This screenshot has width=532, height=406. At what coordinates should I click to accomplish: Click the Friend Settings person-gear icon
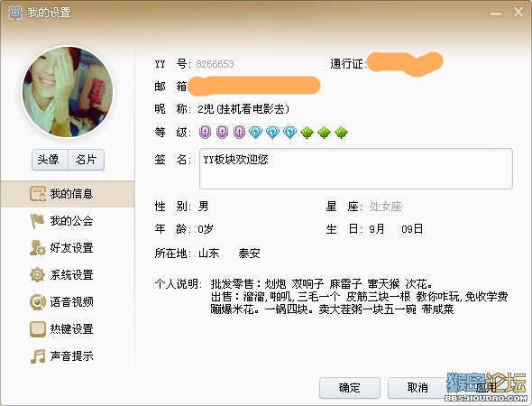pos(37,248)
